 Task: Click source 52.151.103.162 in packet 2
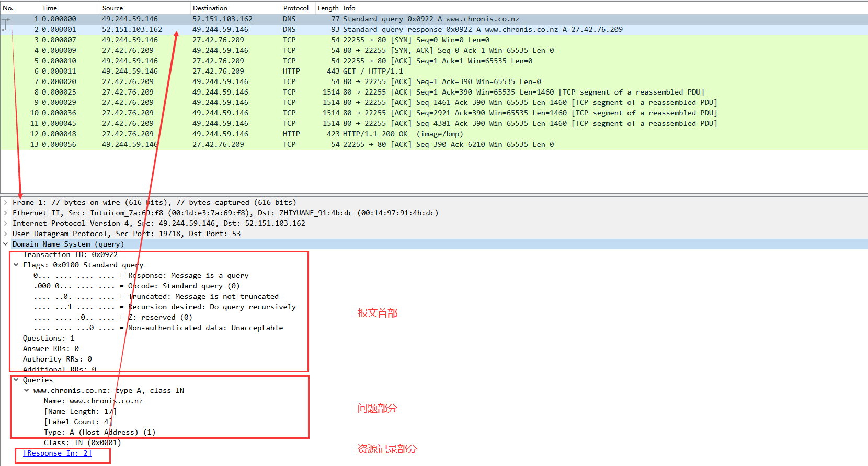tap(132, 29)
